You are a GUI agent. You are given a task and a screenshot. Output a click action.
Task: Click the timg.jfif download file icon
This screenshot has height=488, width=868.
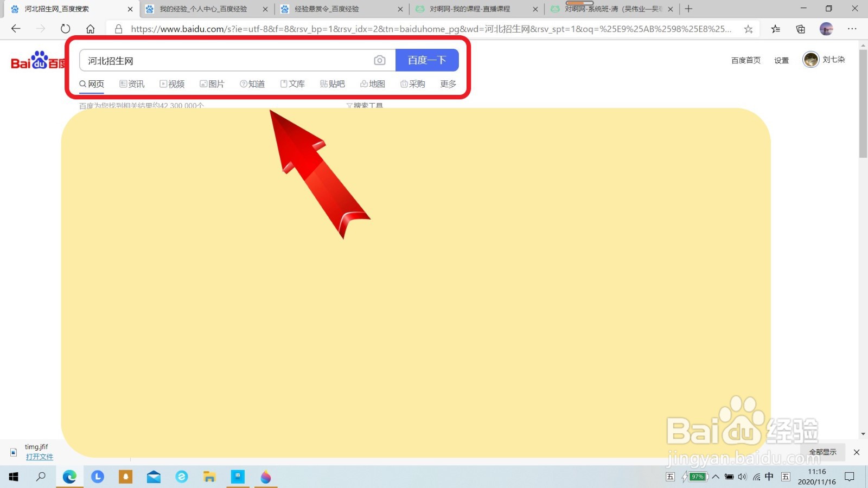(14, 452)
